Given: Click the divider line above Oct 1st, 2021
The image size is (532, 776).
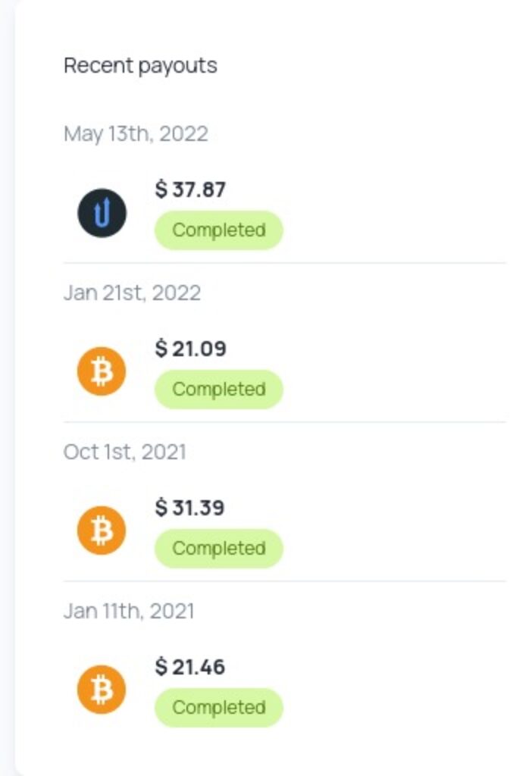Looking at the screenshot, I should tap(284, 422).
